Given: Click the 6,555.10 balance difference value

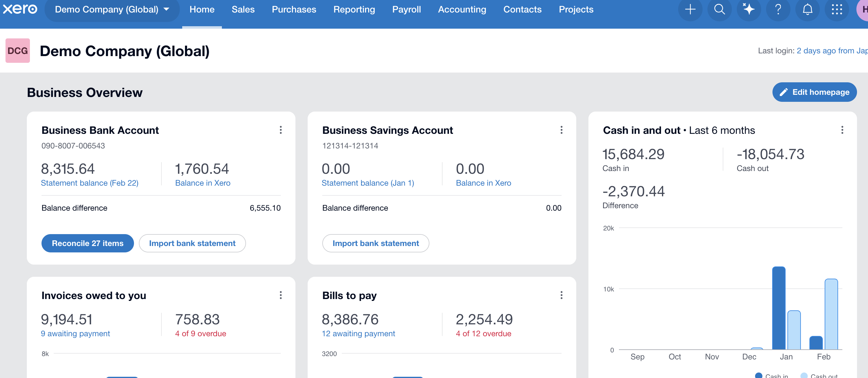Looking at the screenshot, I should [265, 208].
